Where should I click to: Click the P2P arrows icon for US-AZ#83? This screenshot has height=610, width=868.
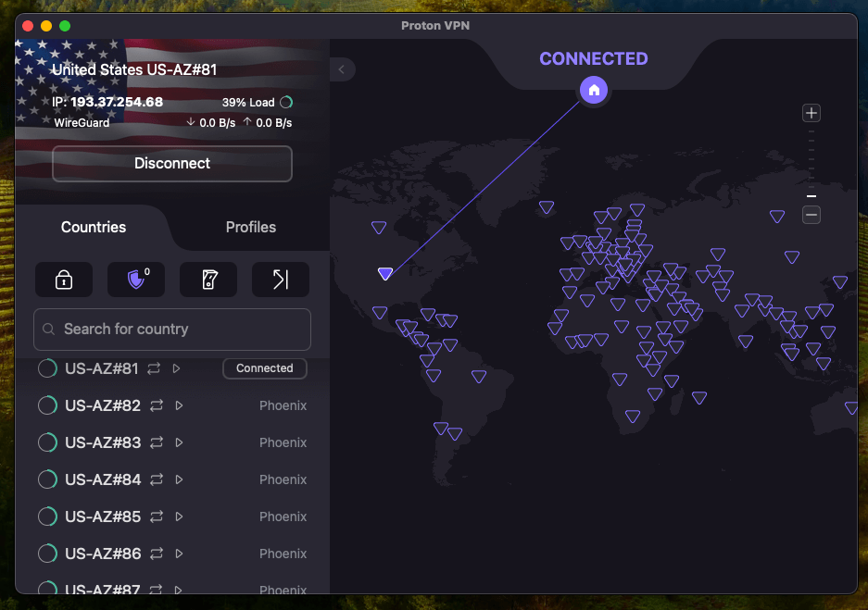(157, 442)
